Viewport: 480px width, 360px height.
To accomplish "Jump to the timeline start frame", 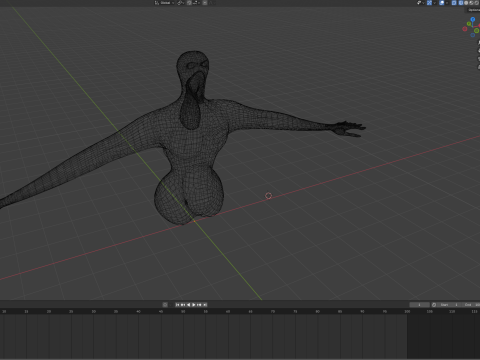I will coord(177,305).
